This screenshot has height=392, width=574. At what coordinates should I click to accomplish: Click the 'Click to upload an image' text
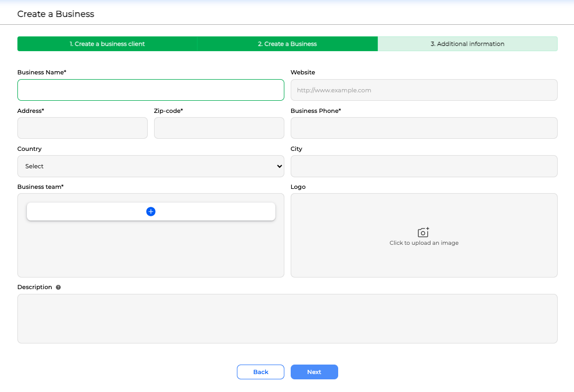point(424,243)
